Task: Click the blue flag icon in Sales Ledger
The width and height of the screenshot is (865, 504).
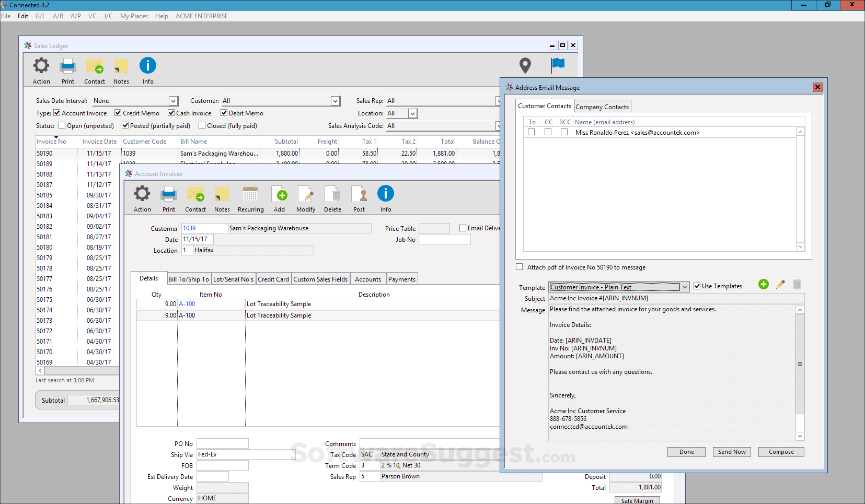Action: pos(558,65)
